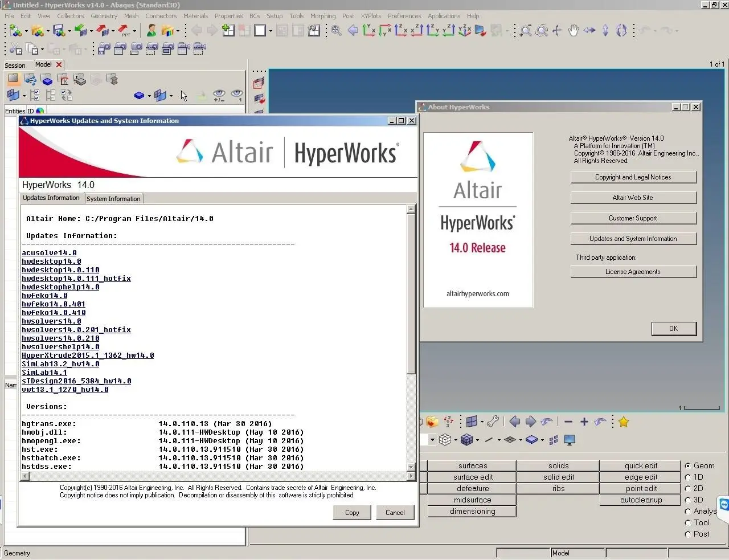Click the wrench options icon on lower toolbar

point(493,422)
